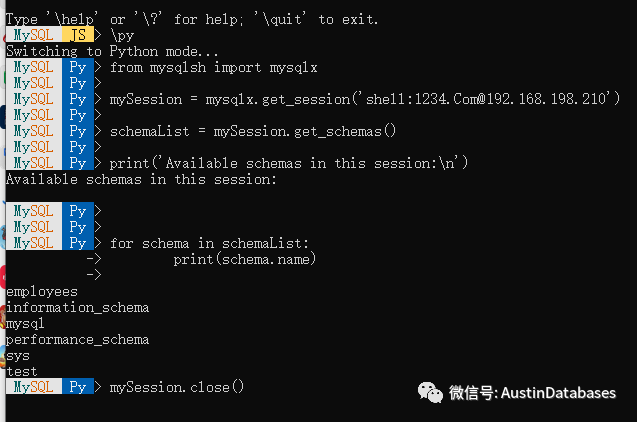Click the 'performance_schema' output line

tap(77, 339)
